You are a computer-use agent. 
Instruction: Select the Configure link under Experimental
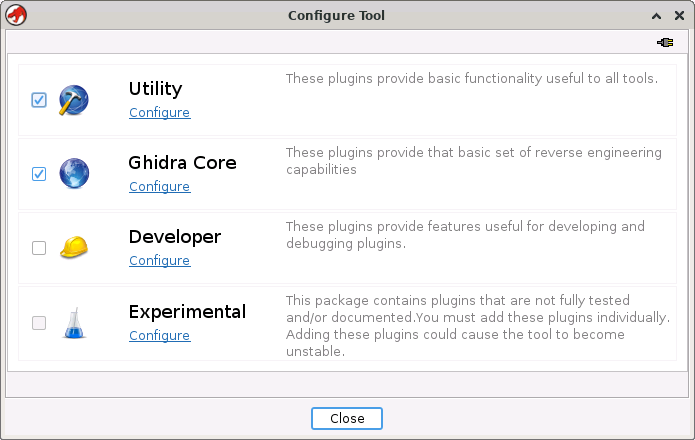coord(159,336)
